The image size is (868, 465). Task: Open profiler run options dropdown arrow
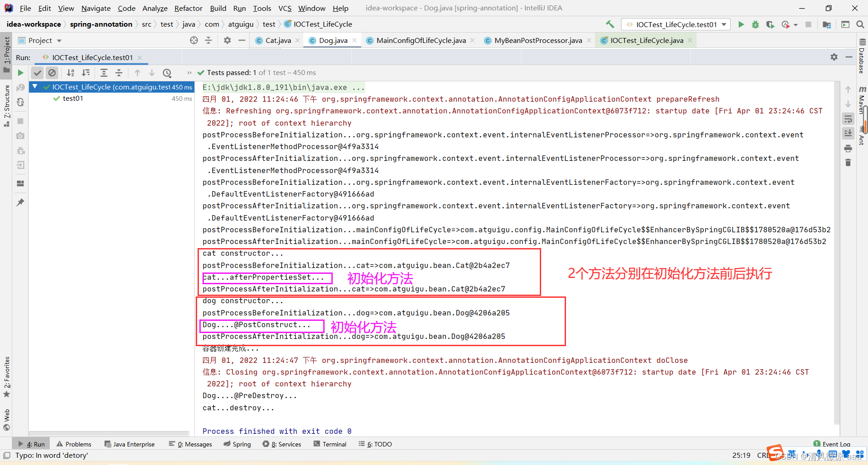[x=796, y=25]
